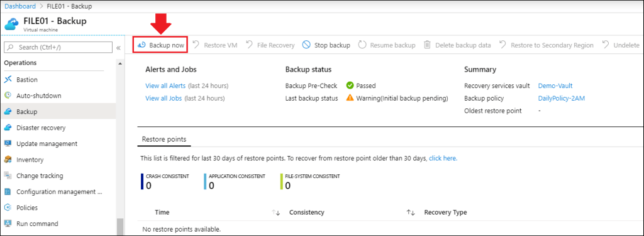Screen dimensions: 644x236
Task: Click the Consistency column header
Action: pyautogui.click(x=307, y=213)
